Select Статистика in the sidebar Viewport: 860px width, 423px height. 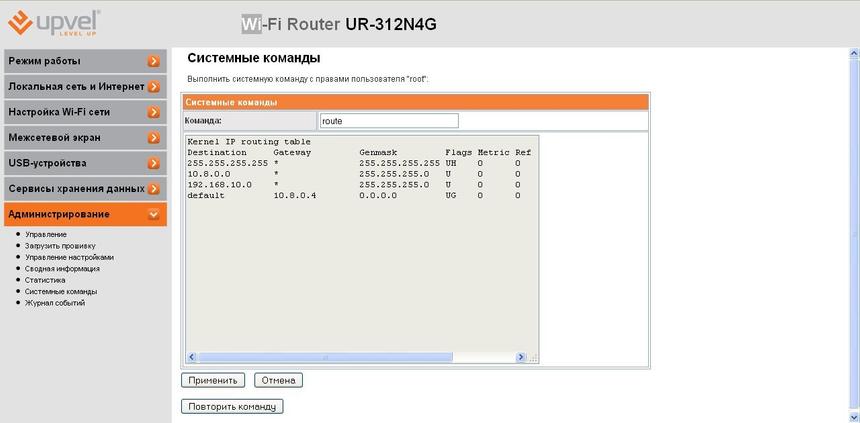point(45,280)
